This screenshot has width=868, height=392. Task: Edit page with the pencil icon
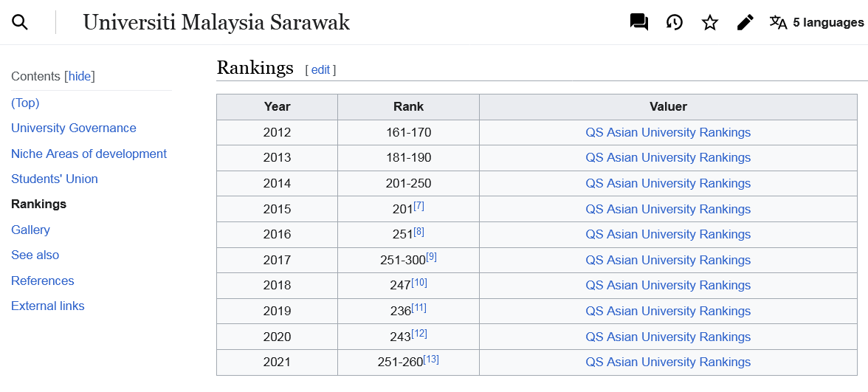coord(745,22)
